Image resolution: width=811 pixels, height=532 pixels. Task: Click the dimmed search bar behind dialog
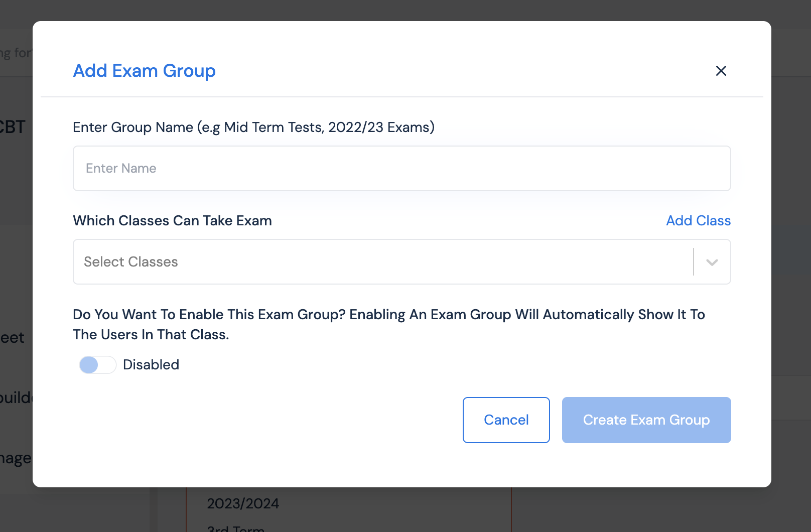(x=15, y=53)
